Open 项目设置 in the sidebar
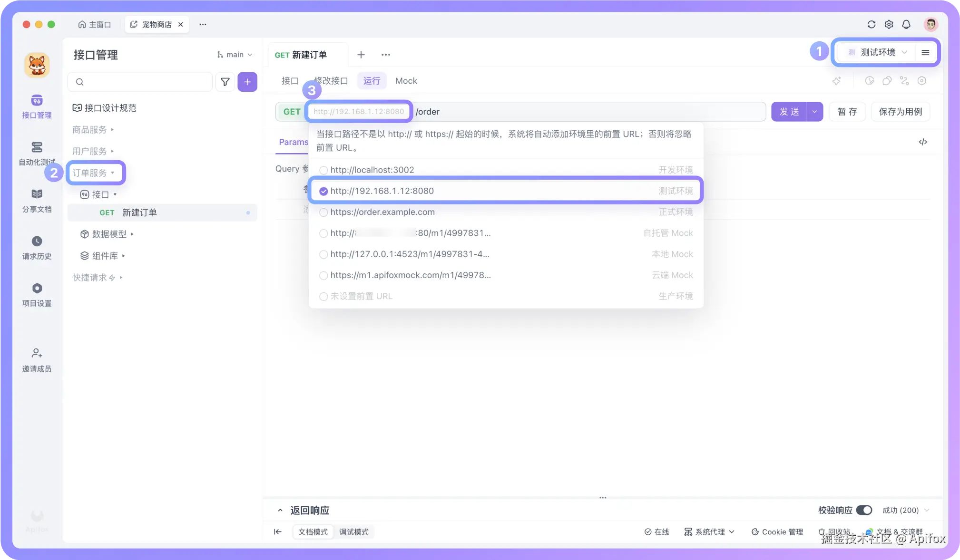The image size is (960, 560). [x=37, y=289]
